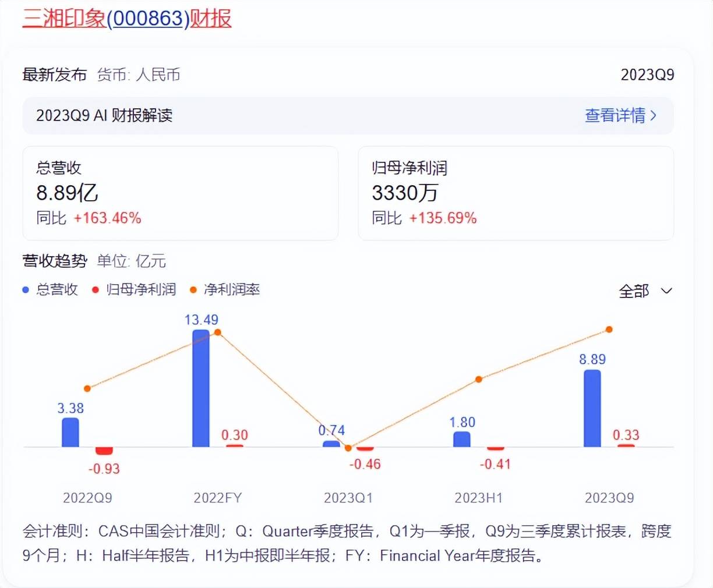Viewport: 713px width, 588px height.
Task: Click the +135.69% year-over-year value
Action: 443,218
